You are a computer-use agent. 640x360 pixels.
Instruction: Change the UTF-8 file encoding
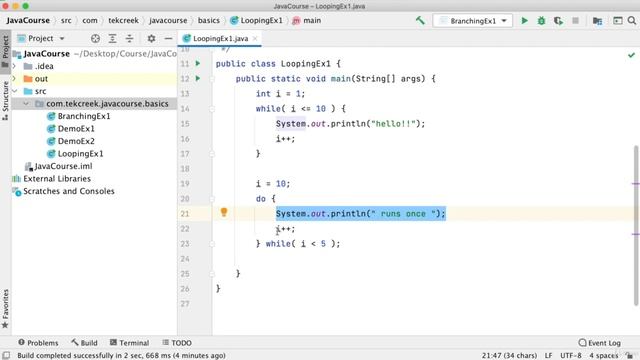[571, 356]
